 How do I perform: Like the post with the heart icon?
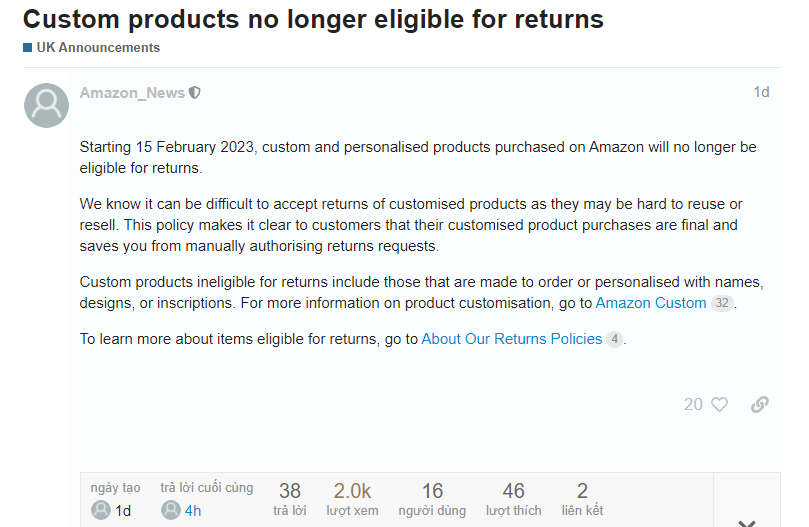pos(719,404)
